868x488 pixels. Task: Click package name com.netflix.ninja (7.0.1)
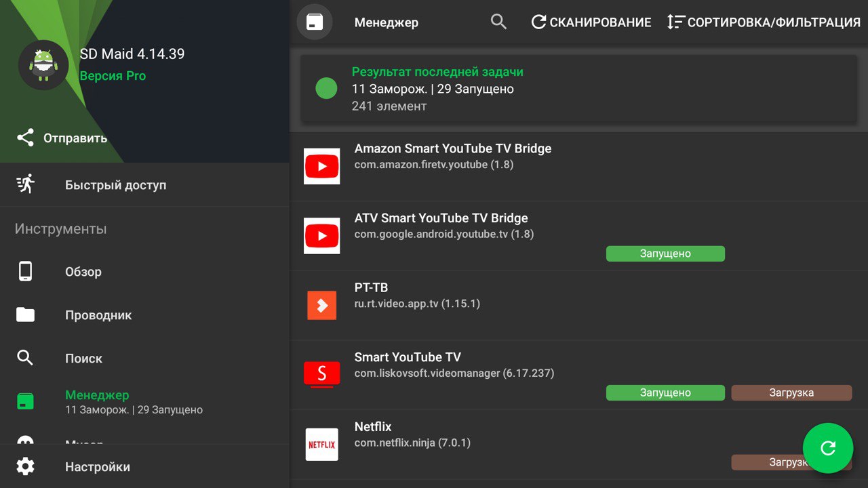point(412,443)
